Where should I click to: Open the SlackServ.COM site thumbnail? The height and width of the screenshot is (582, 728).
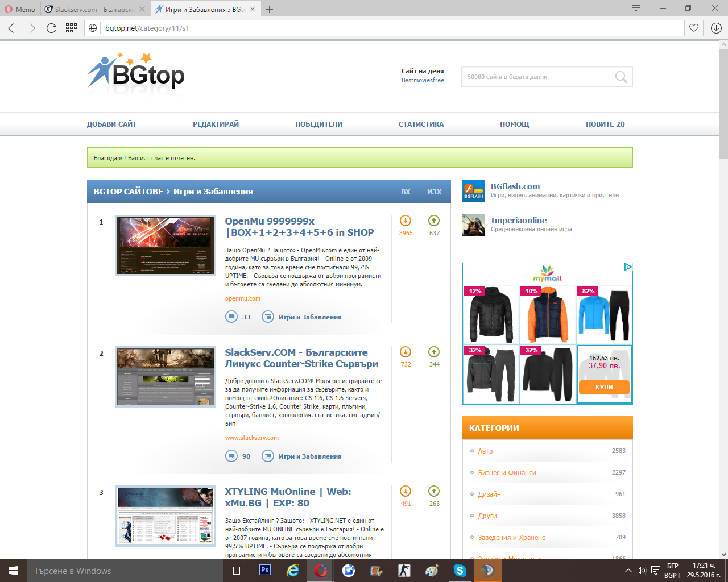(166, 377)
